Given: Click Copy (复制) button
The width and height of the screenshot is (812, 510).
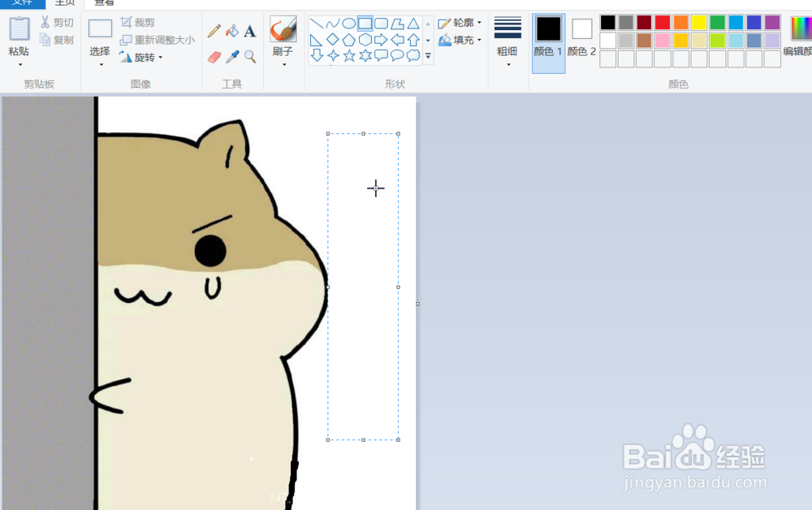Looking at the screenshot, I should [58, 40].
